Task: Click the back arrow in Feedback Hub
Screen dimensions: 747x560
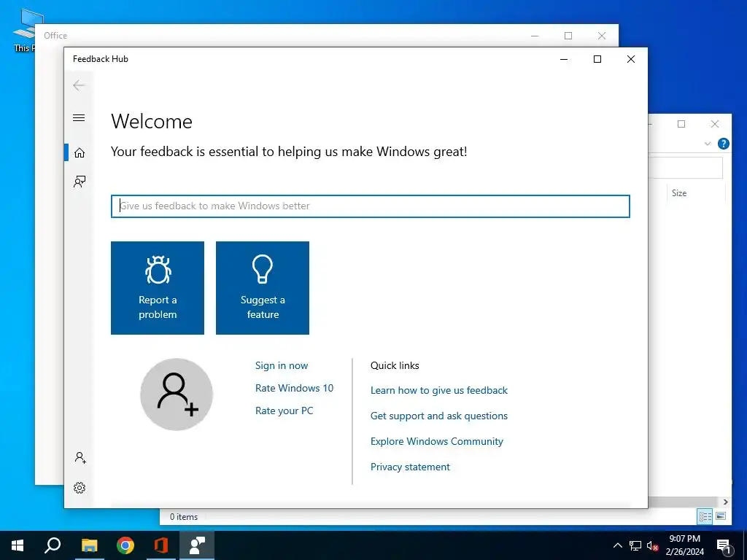Action: pos(79,85)
